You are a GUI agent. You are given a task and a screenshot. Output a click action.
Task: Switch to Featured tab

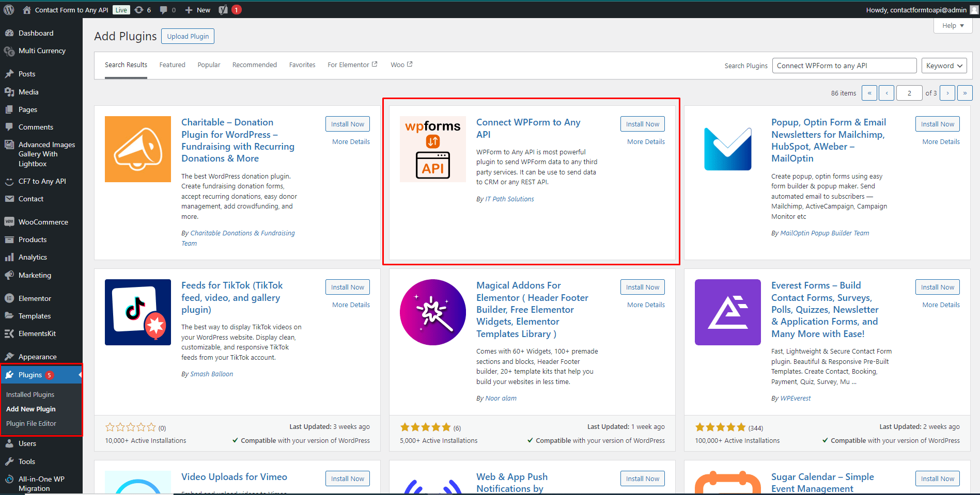172,65
